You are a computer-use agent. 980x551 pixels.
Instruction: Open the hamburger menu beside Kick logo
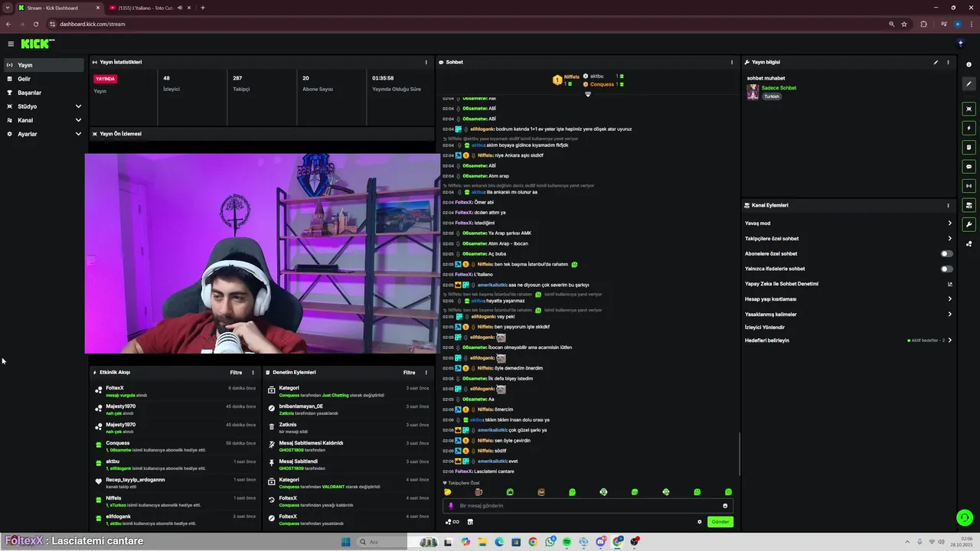coord(11,44)
